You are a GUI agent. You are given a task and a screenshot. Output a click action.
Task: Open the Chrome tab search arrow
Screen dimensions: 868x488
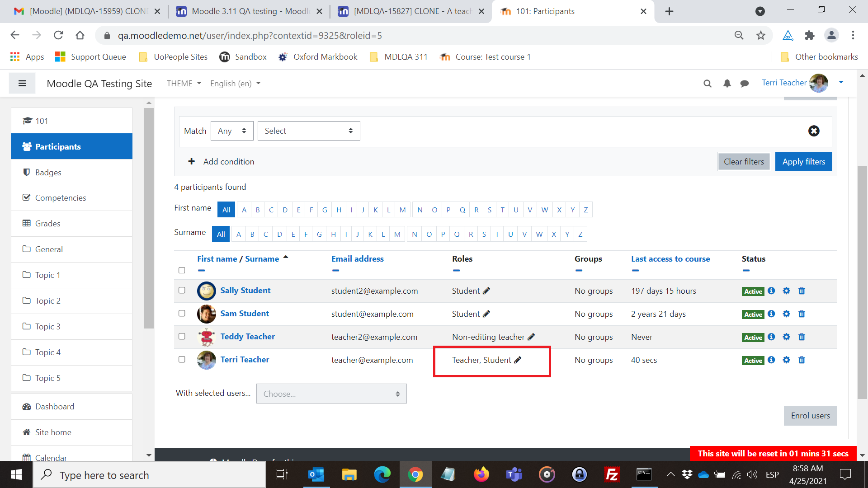coord(760,11)
